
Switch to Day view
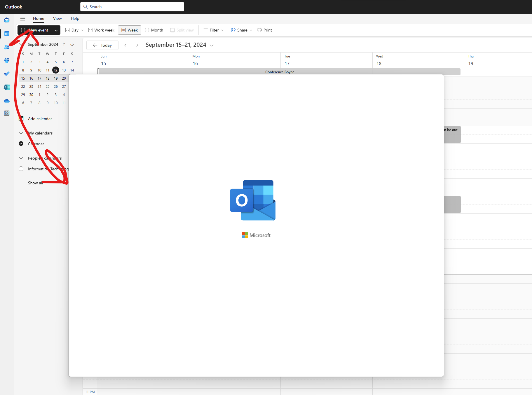coord(72,30)
